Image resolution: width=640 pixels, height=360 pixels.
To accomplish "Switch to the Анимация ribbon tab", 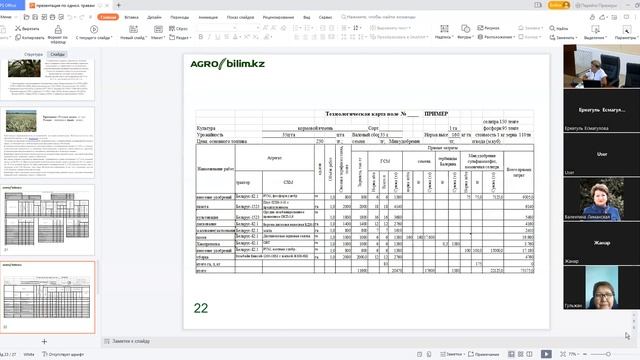I will pos(208,17).
